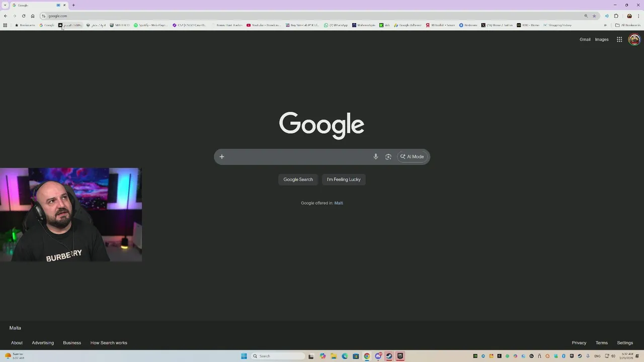
Task: Click the Google Search button
Action: click(298, 179)
